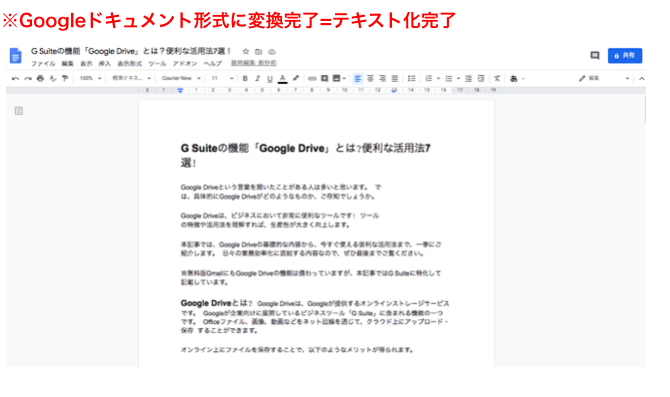The height and width of the screenshot is (397, 670).
Task: Open the 100% zoom dropdown
Action: point(90,79)
